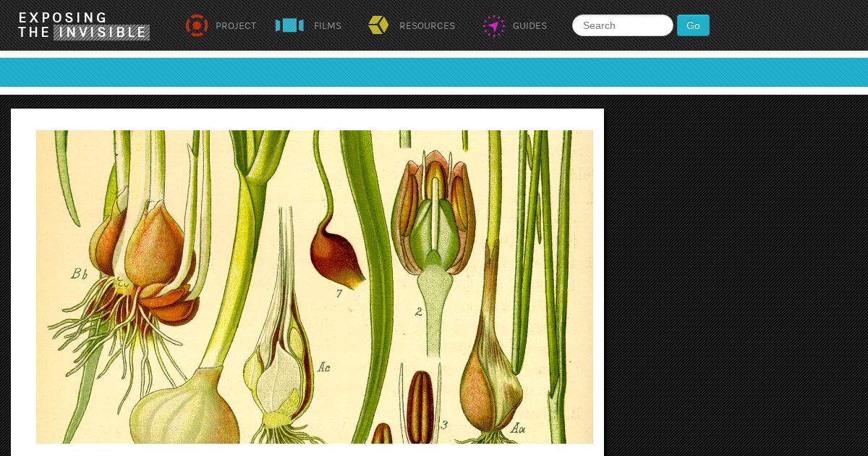Open the botanical onion illustration image
This screenshot has width=868, height=456.
pos(315,287)
